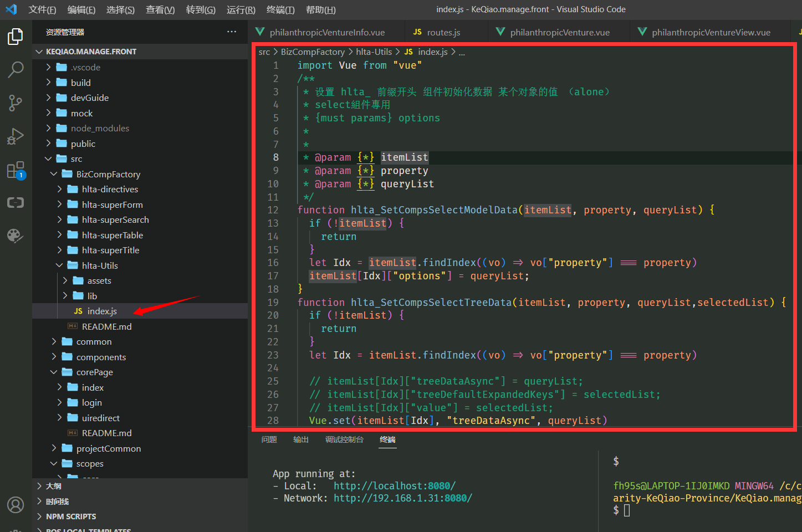Switch to the 调试控制台 panel tab
Viewport: 802px width, 532px height.
click(344, 439)
